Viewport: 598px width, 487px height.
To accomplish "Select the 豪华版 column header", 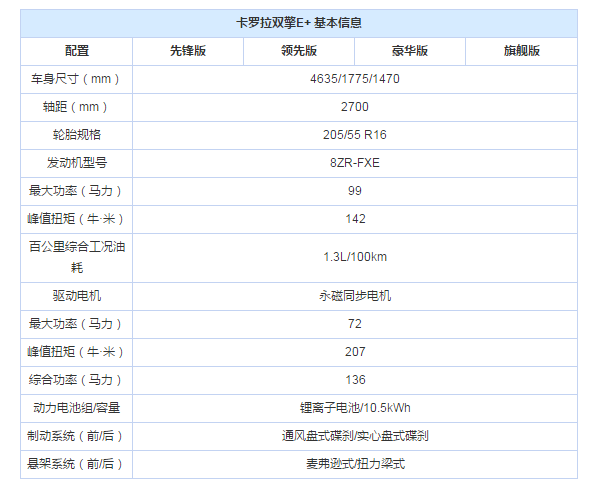I will (410, 51).
